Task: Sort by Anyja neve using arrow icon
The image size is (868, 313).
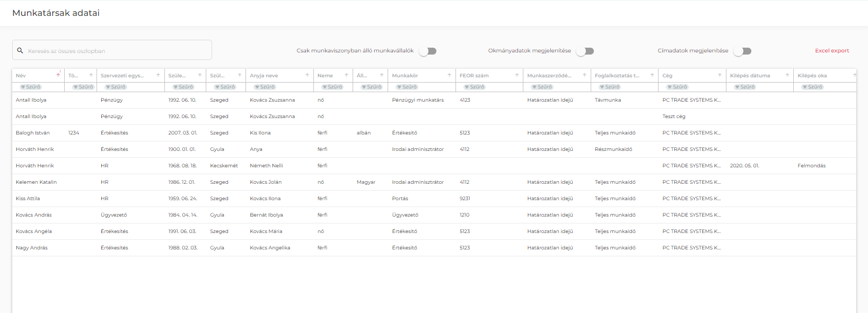Action: coord(307,75)
